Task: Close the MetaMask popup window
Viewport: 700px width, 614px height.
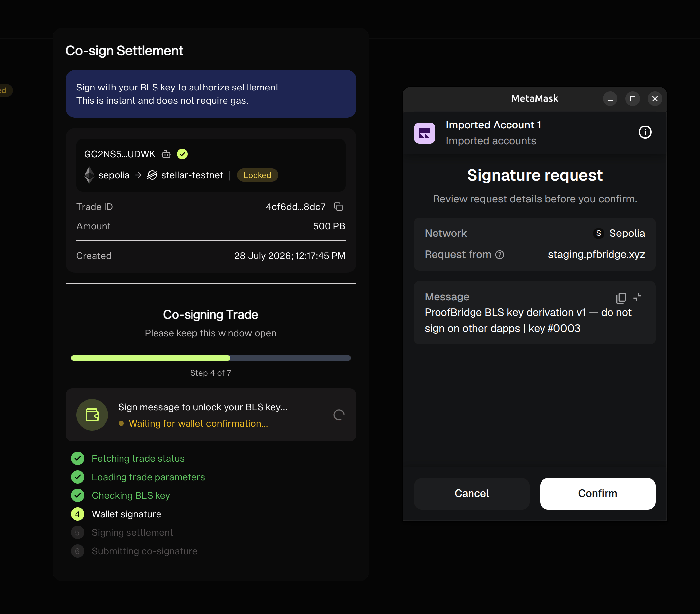Action: [x=655, y=99]
